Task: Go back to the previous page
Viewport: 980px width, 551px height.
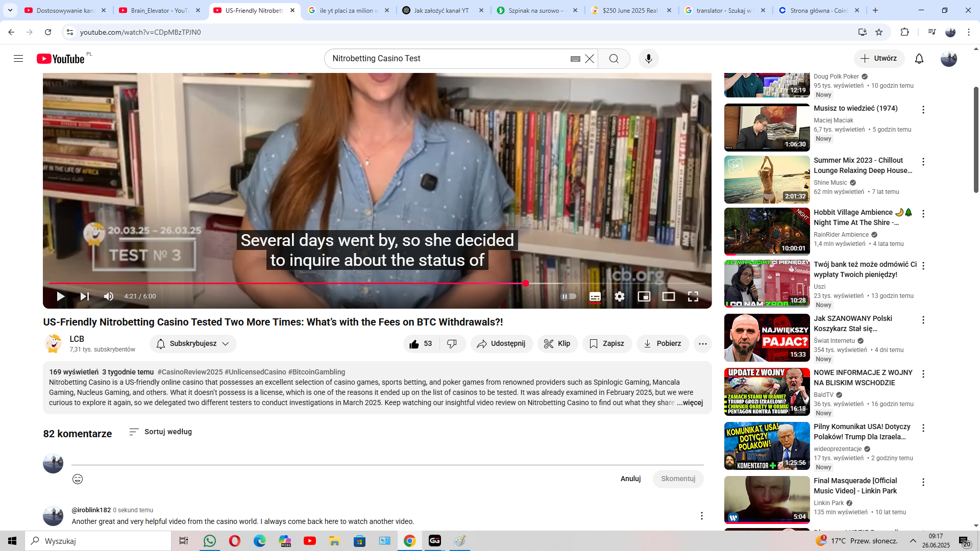Action: click(x=11, y=32)
